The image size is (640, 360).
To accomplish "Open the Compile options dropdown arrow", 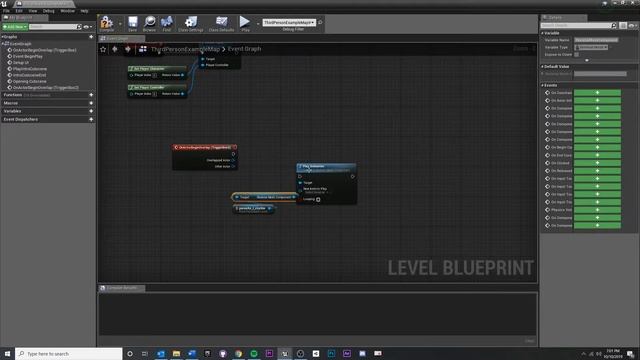I will 120,23.
